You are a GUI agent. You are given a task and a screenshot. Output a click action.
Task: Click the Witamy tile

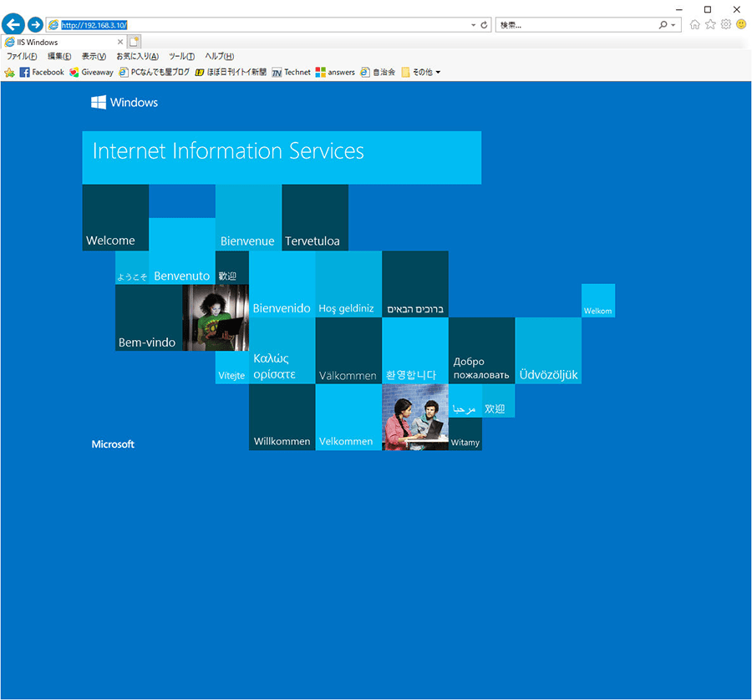(x=465, y=434)
